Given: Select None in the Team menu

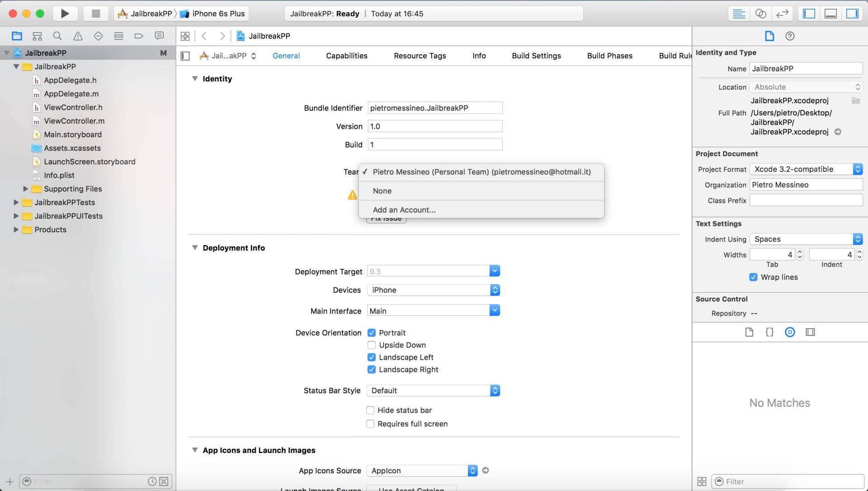Looking at the screenshot, I should coord(481,191).
